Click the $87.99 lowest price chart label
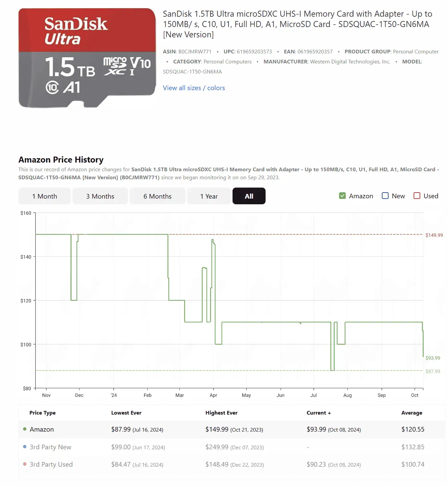The width and height of the screenshot is (448, 486). [433, 372]
